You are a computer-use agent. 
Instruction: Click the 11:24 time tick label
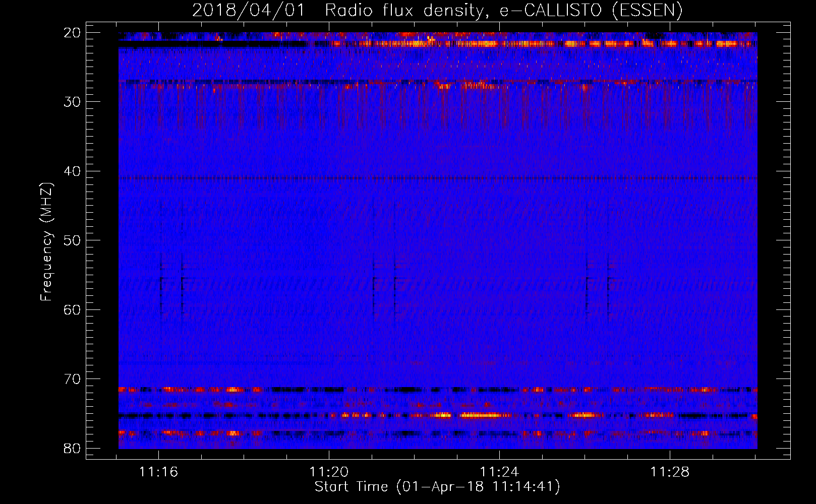click(x=499, y=472)
